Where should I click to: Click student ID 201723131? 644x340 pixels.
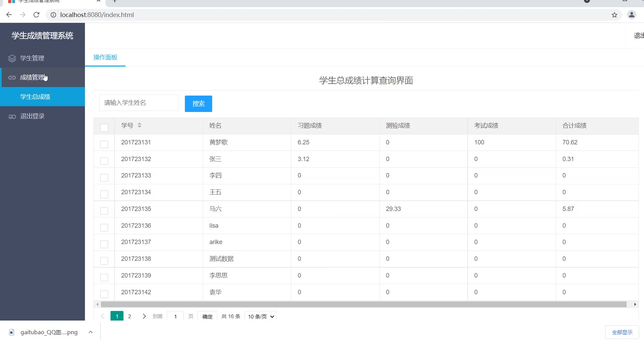coord(136,142)
